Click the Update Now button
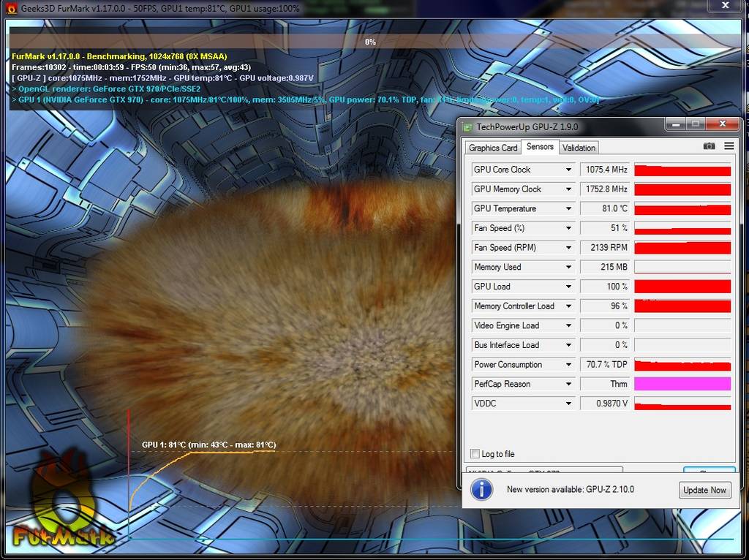Viewport: 749px width, 560px height. [704, 490]
